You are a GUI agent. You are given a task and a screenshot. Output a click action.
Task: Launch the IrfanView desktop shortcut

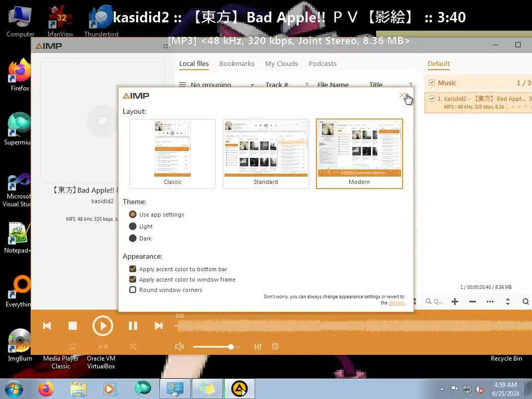(x=60, y=20)
